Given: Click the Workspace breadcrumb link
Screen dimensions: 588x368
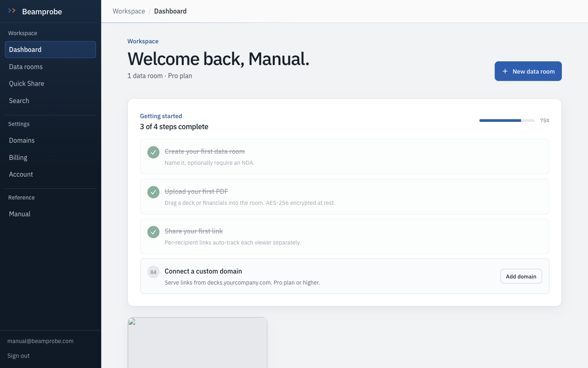Looking at the screenshot, I should click(129, 11).
